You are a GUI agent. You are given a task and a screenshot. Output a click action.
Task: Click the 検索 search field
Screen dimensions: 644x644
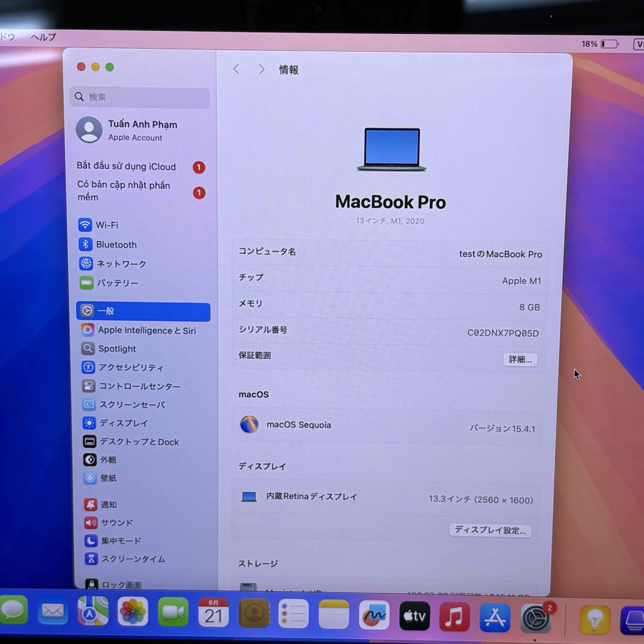click(140, 97)
